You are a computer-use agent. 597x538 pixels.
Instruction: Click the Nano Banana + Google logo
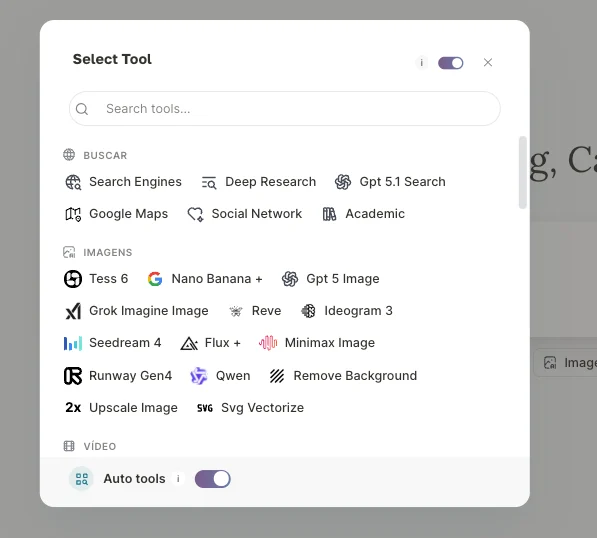pos(155,279)
